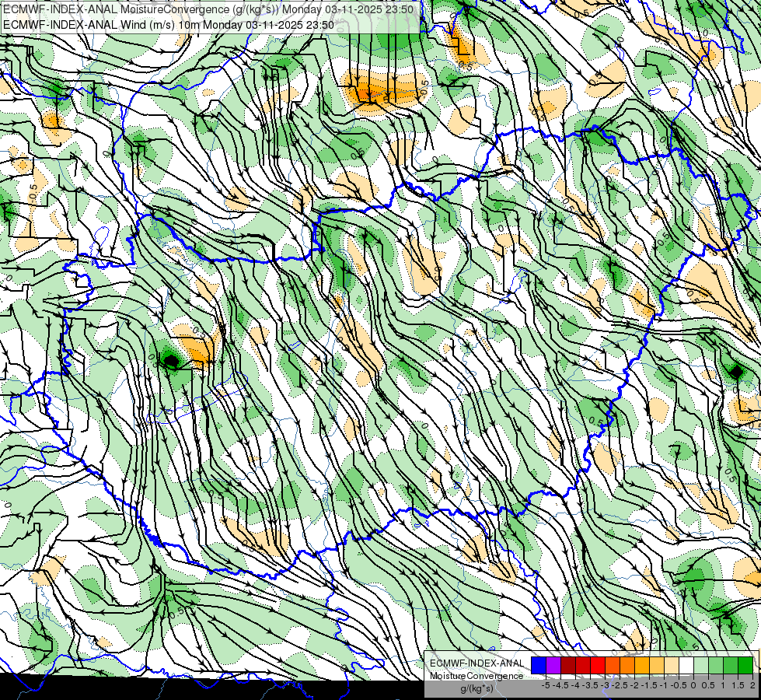Click the light orange legend swatch for -1.5 to -1
This screenshot has width=761, height=700.
pos(657,665)
